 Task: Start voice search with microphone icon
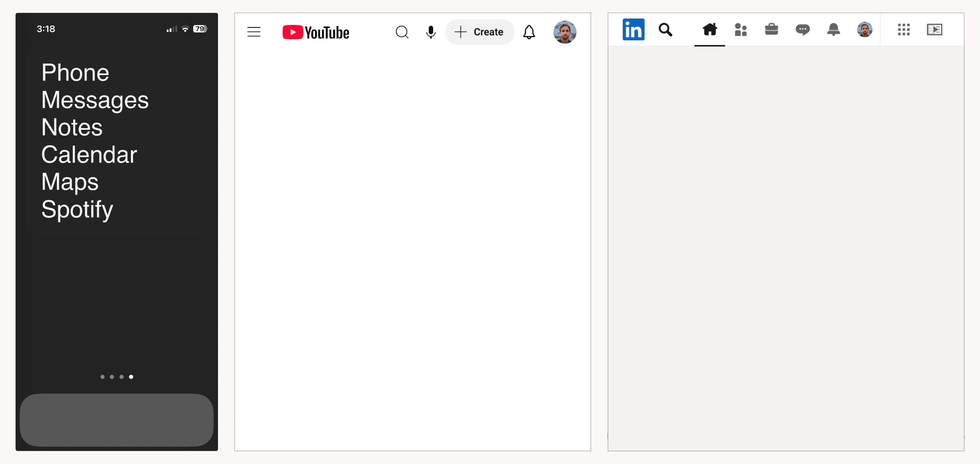[x=431, y=32]
